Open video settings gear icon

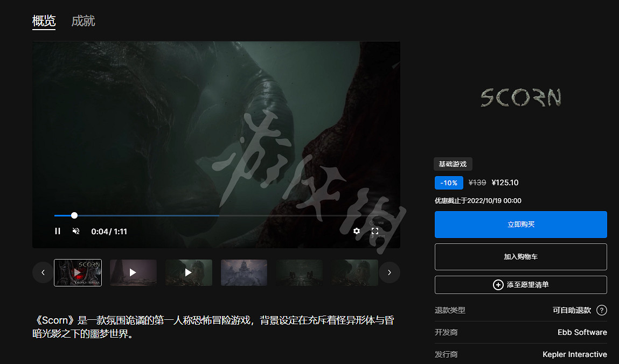point(357,231)
